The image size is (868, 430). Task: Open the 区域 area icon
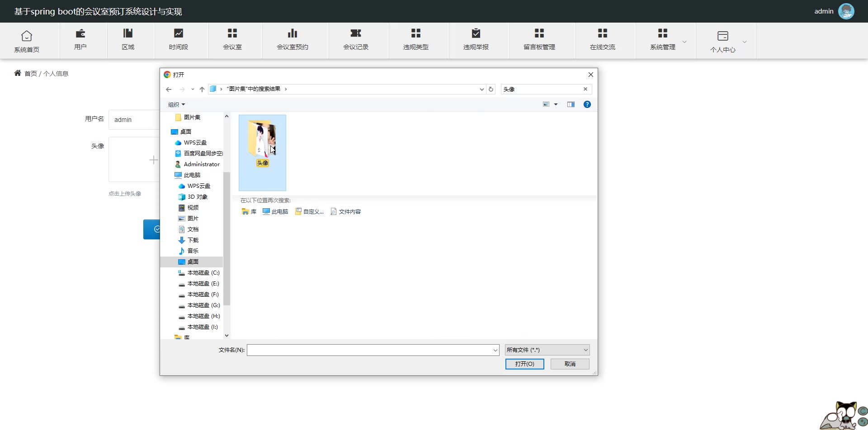128,33
